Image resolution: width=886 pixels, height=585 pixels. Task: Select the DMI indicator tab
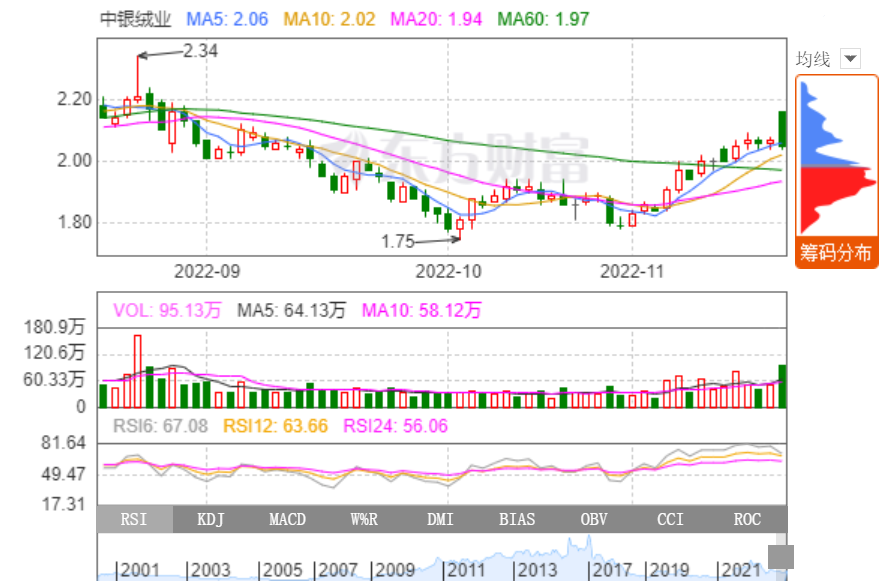coord(440,519)
